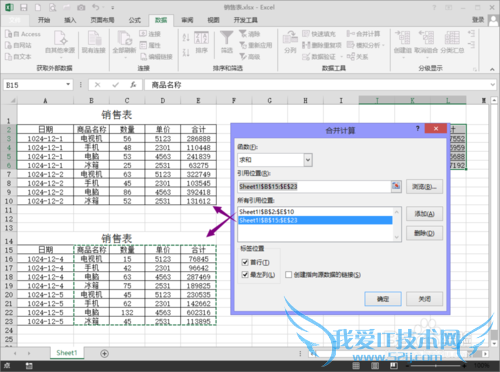The width and height of the screenshot is (500, 372).
Task: Switch to the 公式 tab
Action: pyautogui.click(x=135, y=20)
